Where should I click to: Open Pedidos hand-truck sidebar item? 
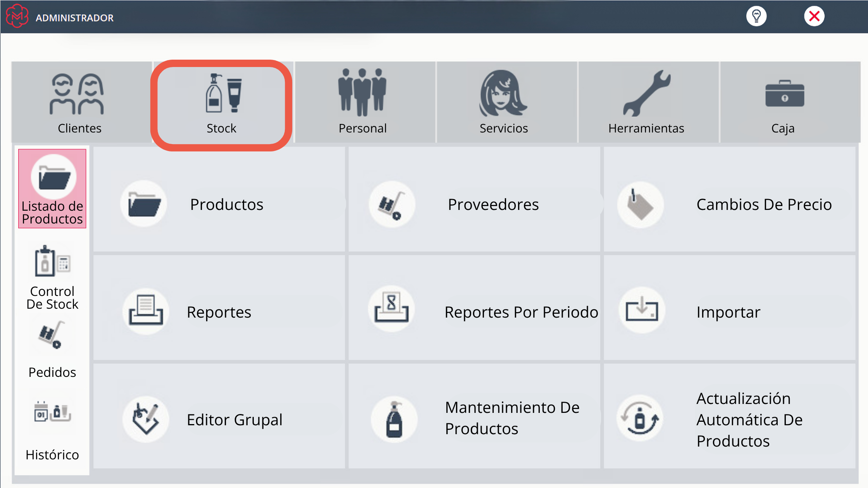[52, 350]
